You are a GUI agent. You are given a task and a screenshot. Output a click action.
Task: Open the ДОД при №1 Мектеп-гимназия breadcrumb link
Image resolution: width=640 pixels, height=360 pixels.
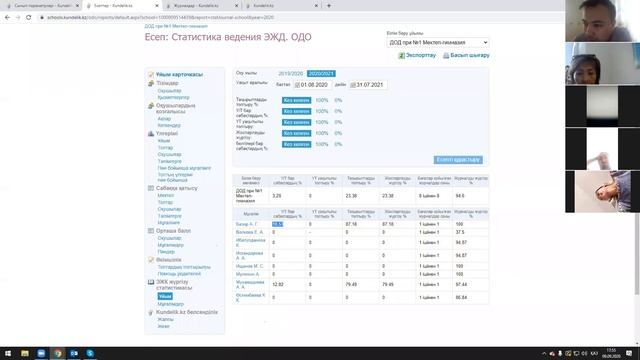(x=176, y=26)
